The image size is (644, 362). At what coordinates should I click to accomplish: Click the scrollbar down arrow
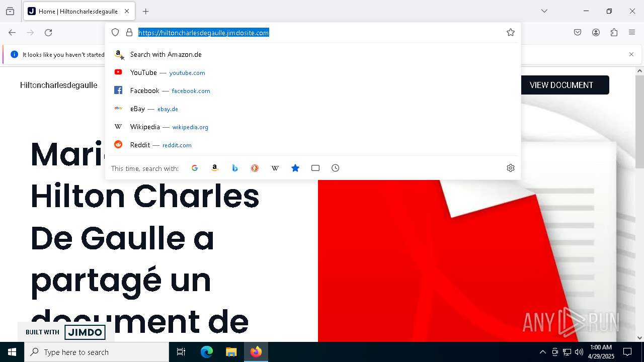pyautogui.click(x=639, y=338)
